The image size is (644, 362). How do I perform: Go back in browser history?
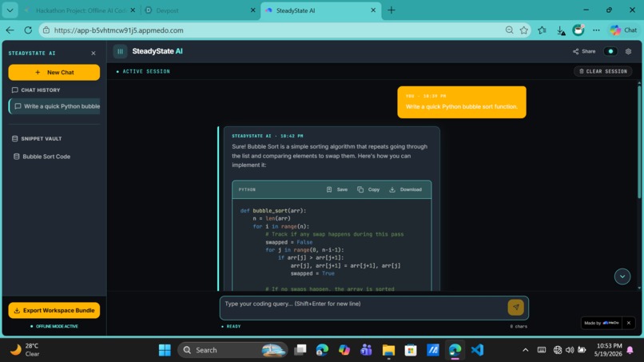[x=10, y=30]
